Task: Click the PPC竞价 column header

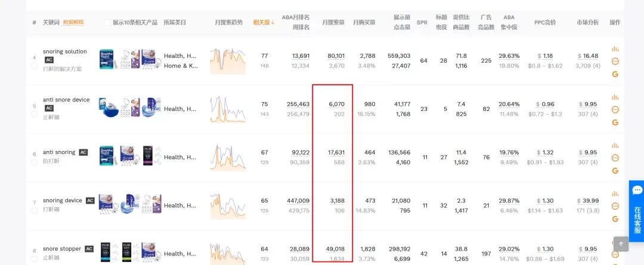Action: click(x=545, y=23)
